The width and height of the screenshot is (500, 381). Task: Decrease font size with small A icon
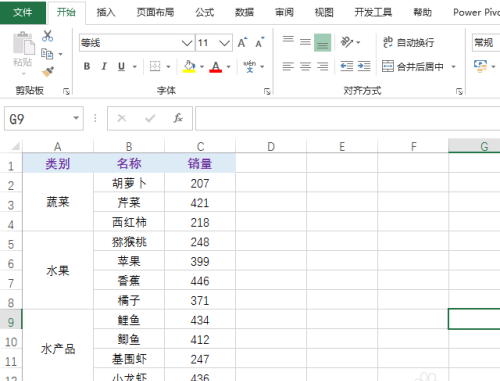(x=260, y=43)
